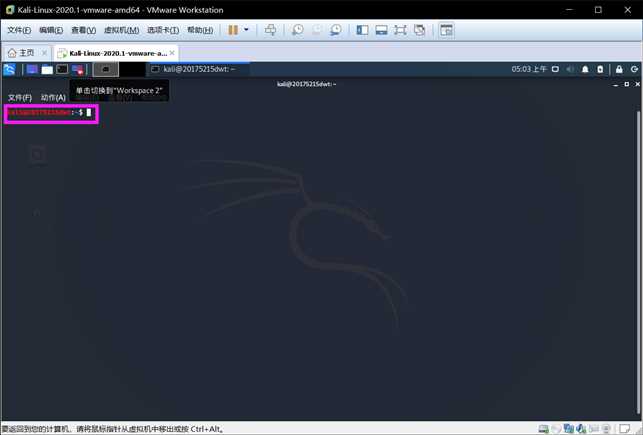Open the 帮助(H) menu

click(x=200, y=30)
